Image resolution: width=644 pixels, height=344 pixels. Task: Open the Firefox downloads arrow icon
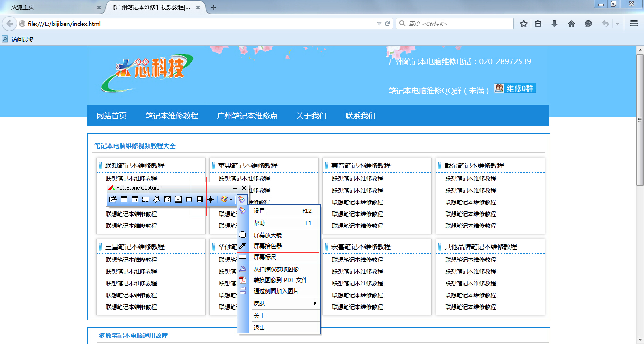(x=554, y=24)
